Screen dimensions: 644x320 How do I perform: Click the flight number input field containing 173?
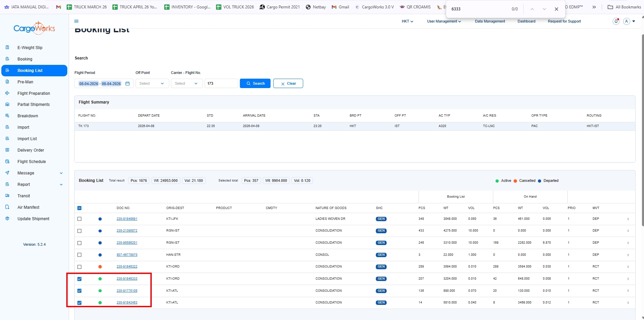pos(221,84)
